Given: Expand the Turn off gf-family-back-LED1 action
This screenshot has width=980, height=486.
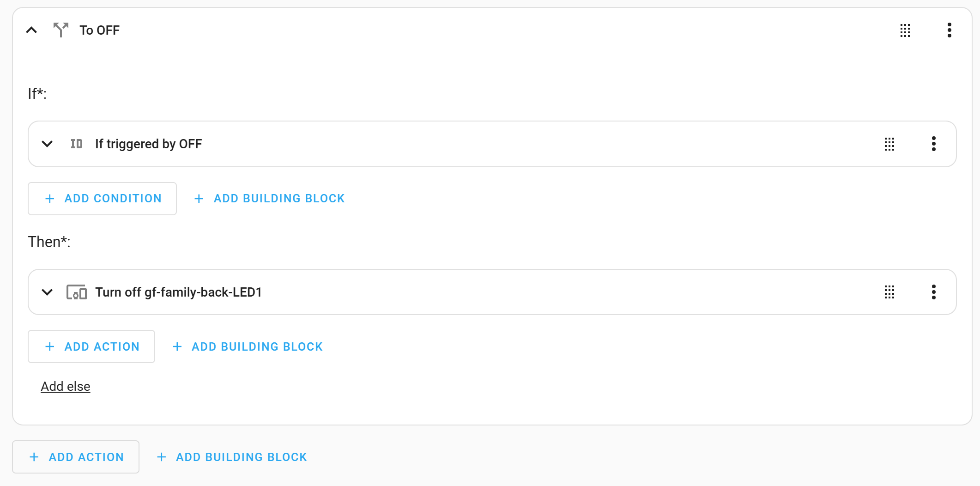Looking at the screenshot, I should tap(47, 292).
